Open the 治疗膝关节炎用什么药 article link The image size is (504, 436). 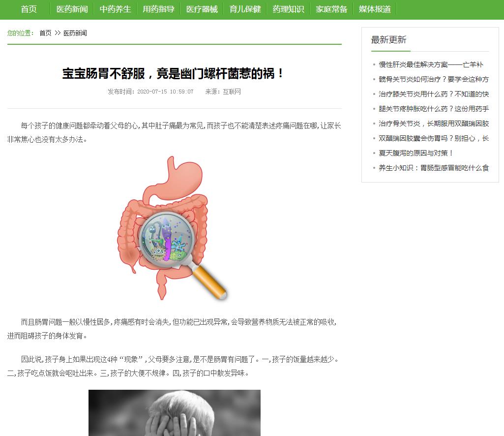(434, 94)
